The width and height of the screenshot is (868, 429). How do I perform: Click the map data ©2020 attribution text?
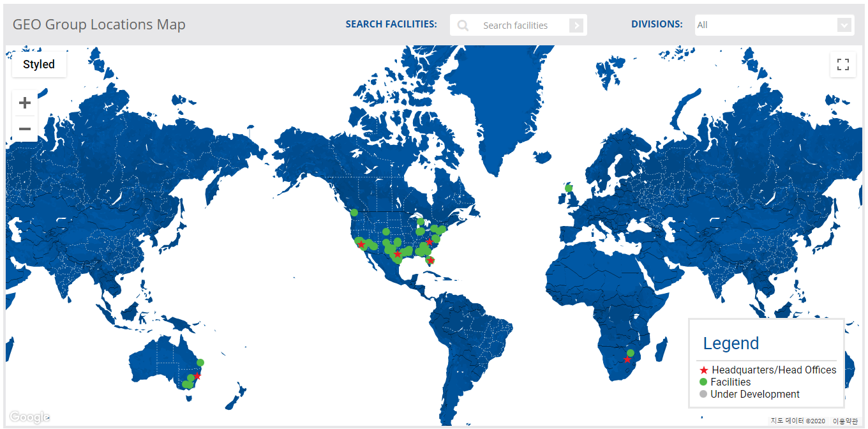[798, 421]
